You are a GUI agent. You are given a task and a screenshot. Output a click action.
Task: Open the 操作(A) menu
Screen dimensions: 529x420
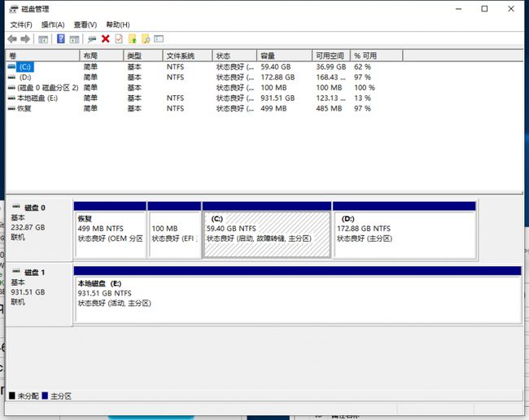coord(54,24)
